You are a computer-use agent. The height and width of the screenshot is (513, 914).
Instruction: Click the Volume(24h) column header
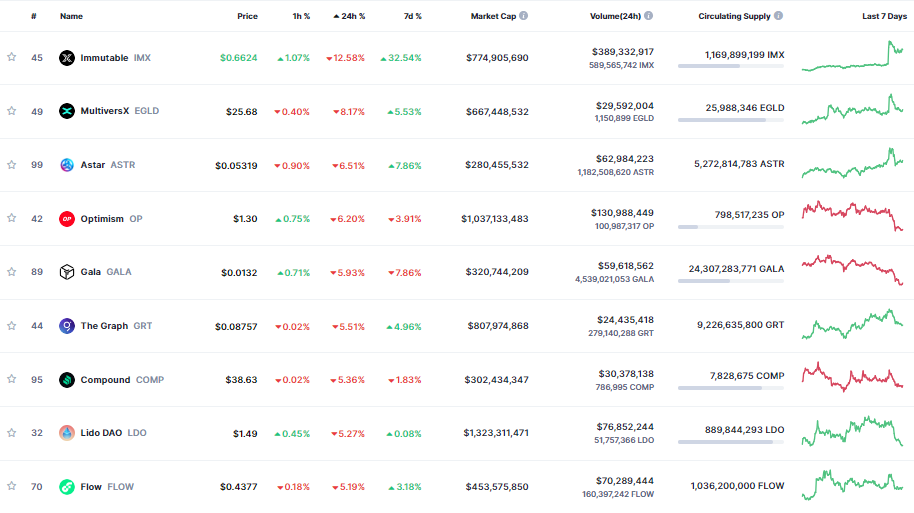coord(615,16)
